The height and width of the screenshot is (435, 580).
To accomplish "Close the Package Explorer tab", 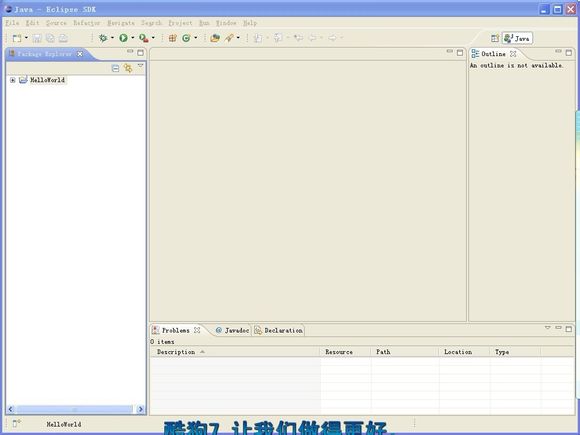I will point(80,54).
